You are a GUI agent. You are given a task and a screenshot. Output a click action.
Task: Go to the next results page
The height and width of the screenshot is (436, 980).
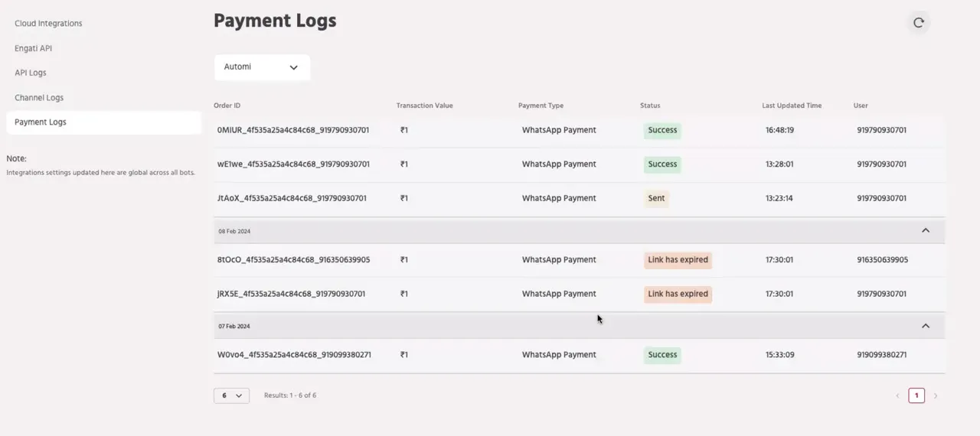tap(936, 395)
